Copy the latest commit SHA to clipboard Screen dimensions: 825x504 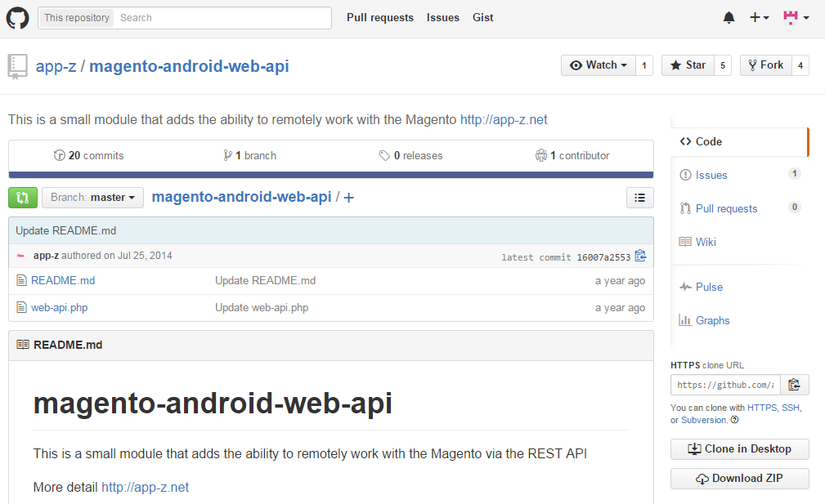pos(640,256)
